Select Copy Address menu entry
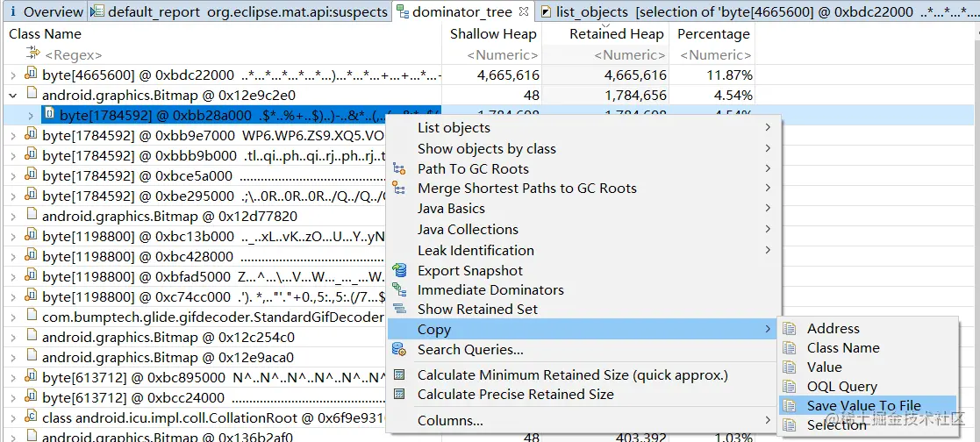Image resolution: width=980 pixels, height=442 pixels. click(833, 328)
